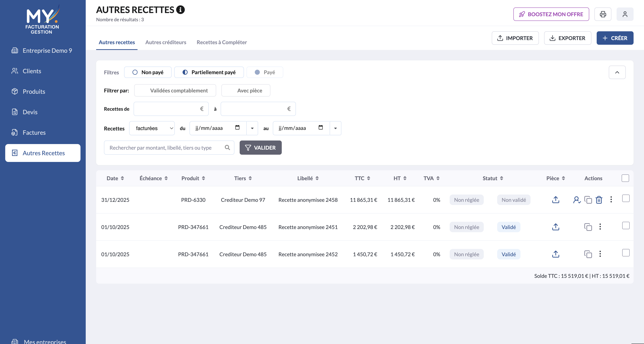Screen dimensions: 644x344
Task: Toggle the Validées comptablement filter
Action: point(175,91)
